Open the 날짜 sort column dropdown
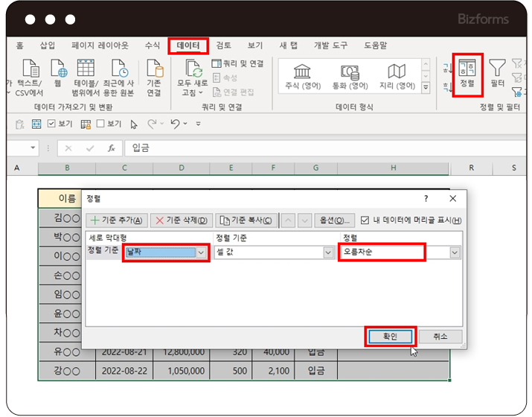The height and width of the screenshot is (417, 532). click(201, 252)
